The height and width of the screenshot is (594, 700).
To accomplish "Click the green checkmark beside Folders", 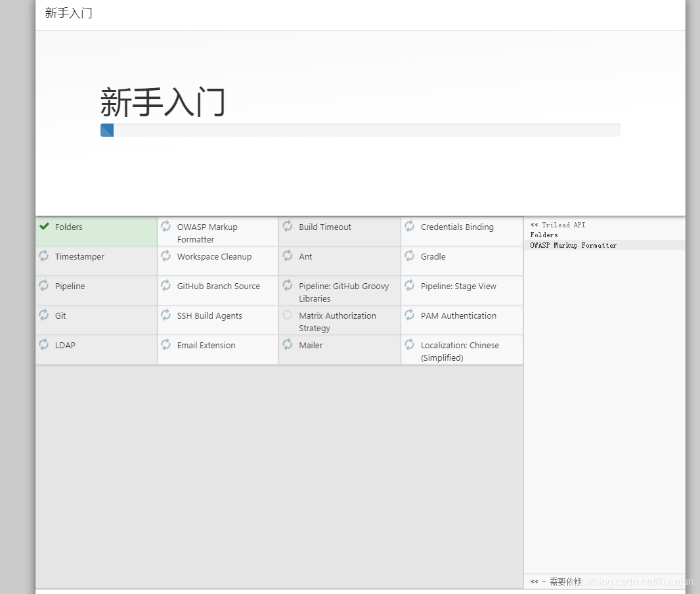I will [43, 227].
